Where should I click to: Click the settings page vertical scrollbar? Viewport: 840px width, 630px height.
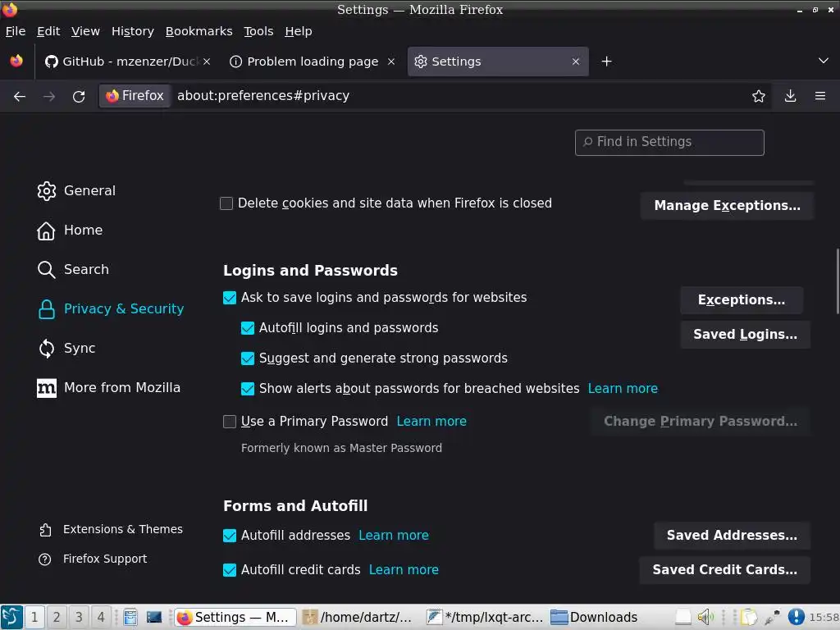tap(838, 281)
